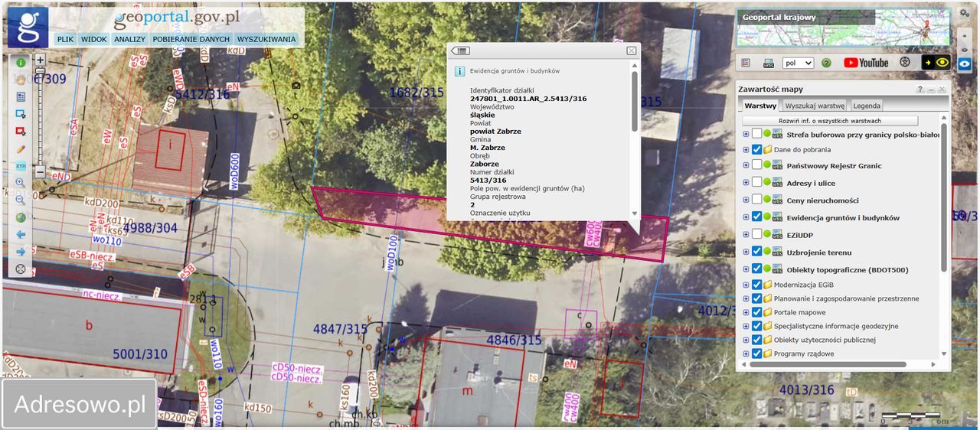Expand Adresy i ulice layer node
The image size is (980, 430).
point(746,183)
